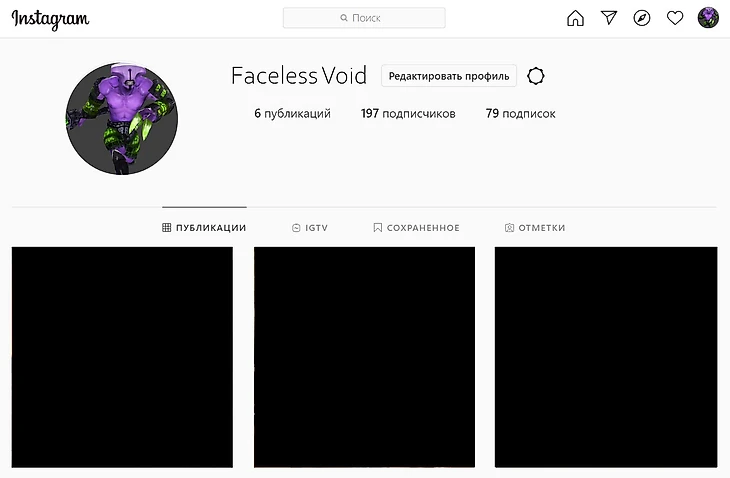Go to Home feed via house icon
Viewport: 730px width, 478px height.
(575, 18)
